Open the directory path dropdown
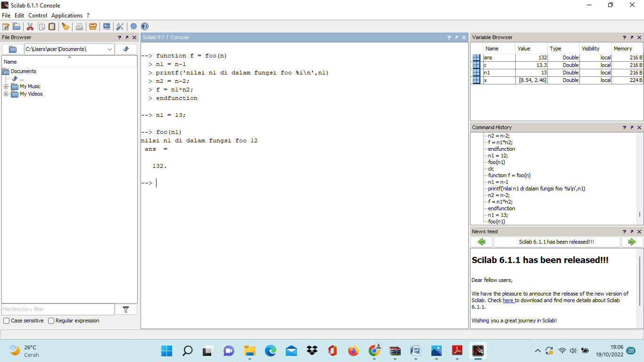Image resolution: width=644 pixels, height=362 pixels. (110, 49)
